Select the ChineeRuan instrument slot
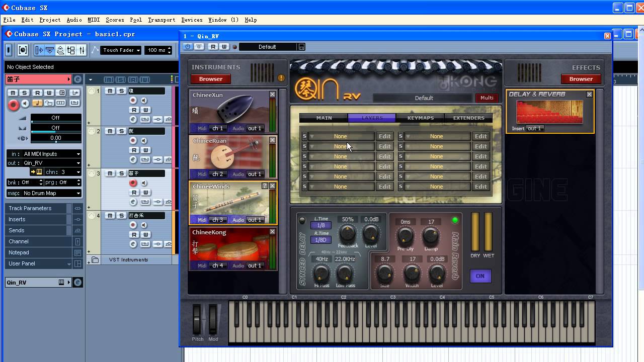This screenshot has height=362, width=644. point(233,157)
